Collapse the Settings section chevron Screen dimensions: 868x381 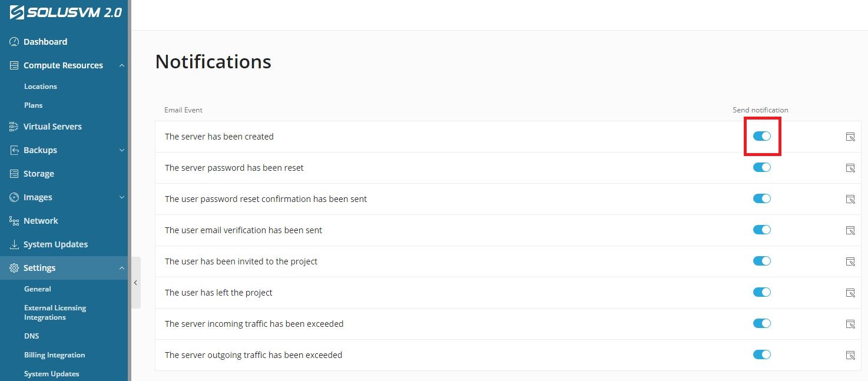(x=122, y=268)
